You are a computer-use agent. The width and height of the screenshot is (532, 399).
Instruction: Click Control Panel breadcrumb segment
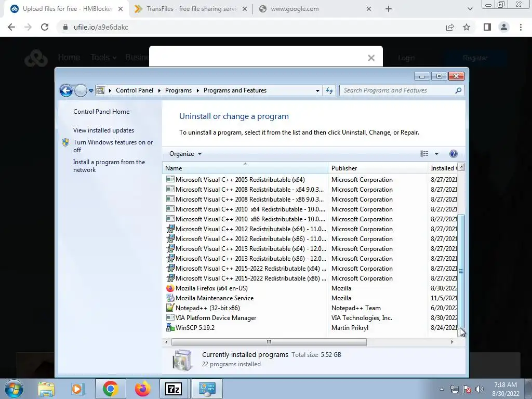click(x=135, y=90)
